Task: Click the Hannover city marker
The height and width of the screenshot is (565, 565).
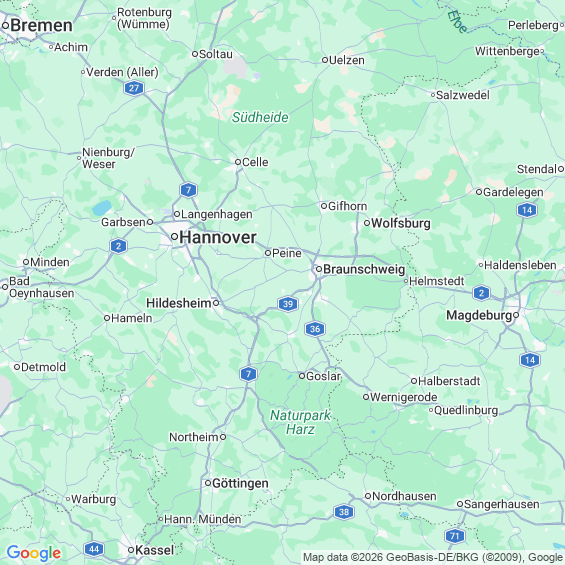Action: (x=174, y=237)
